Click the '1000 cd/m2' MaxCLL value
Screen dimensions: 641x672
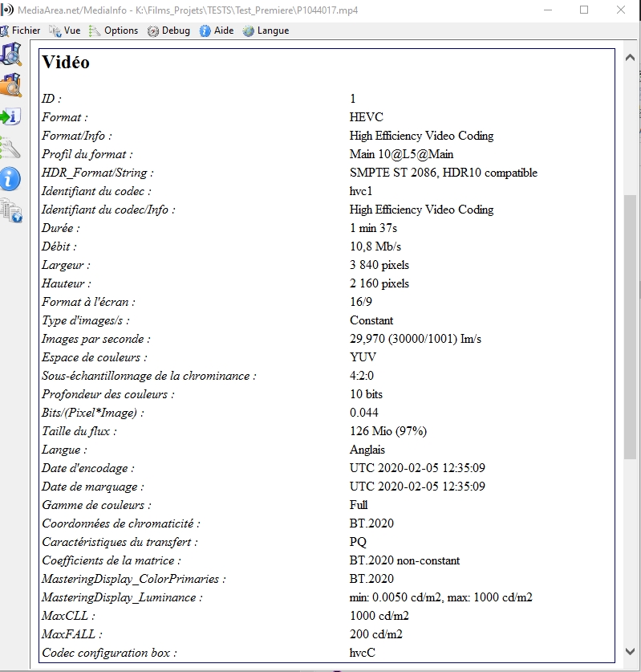[379, 616]
